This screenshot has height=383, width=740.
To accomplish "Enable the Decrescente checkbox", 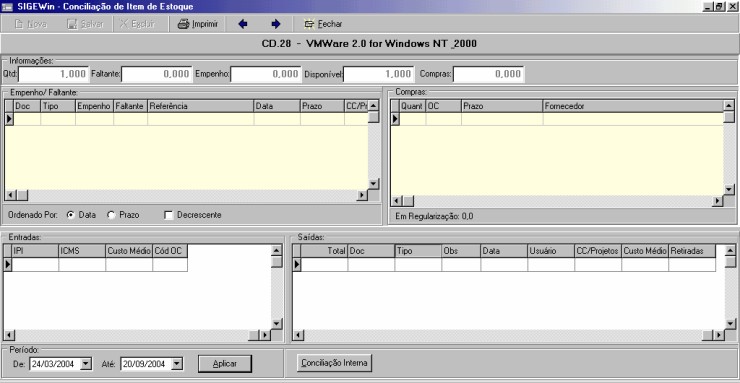I will point(168,215).
